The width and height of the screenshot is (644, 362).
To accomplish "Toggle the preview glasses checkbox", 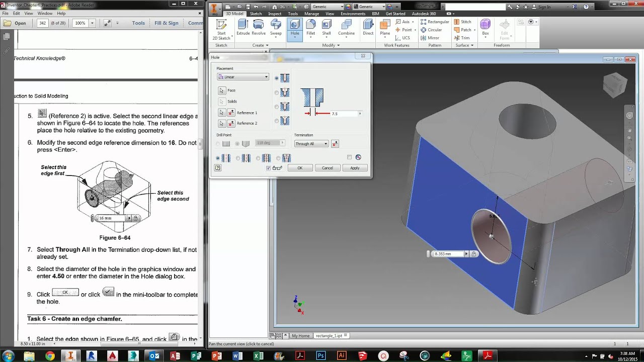I will click(x=269, y=168).
